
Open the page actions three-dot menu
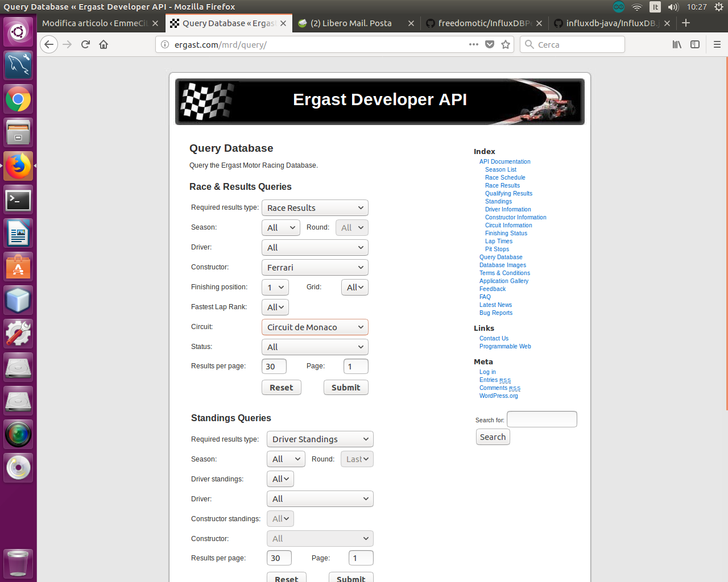[x=474, y=44]
